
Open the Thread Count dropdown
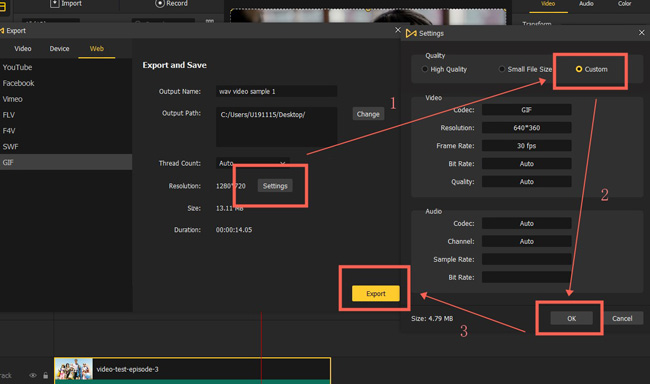[x=252, y=163]
